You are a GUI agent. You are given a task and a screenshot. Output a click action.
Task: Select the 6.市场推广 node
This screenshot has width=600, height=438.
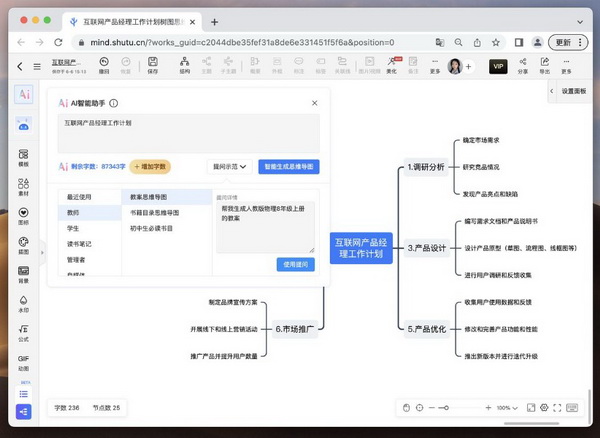coord(295,329)
